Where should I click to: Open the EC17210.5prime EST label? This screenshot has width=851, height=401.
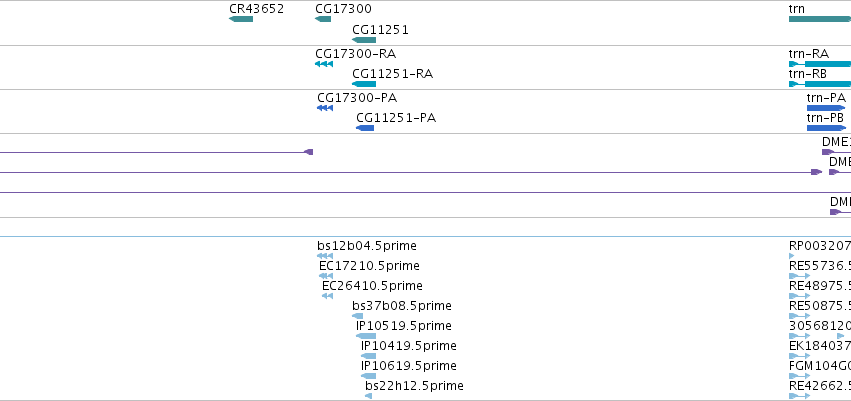369,266
